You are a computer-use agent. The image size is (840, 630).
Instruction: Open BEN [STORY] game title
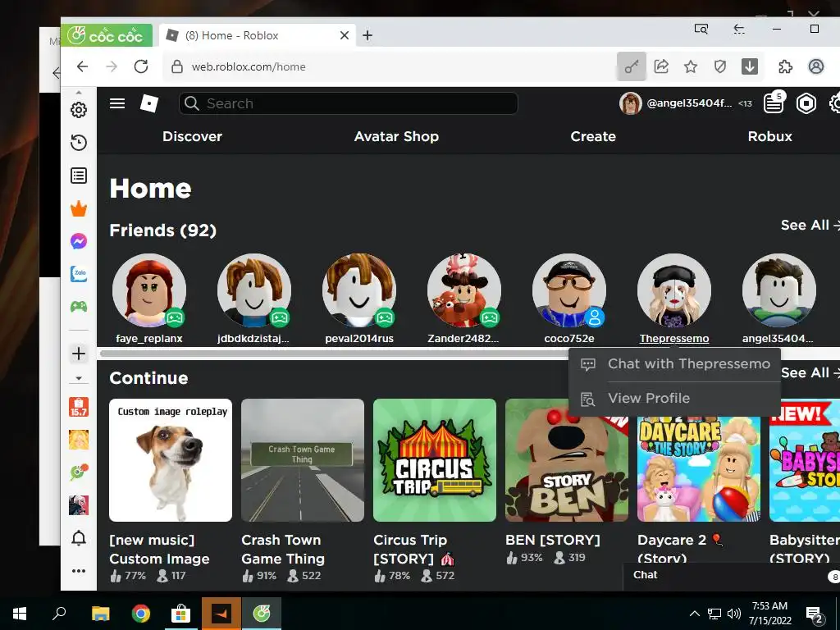(x=553, y=540)
